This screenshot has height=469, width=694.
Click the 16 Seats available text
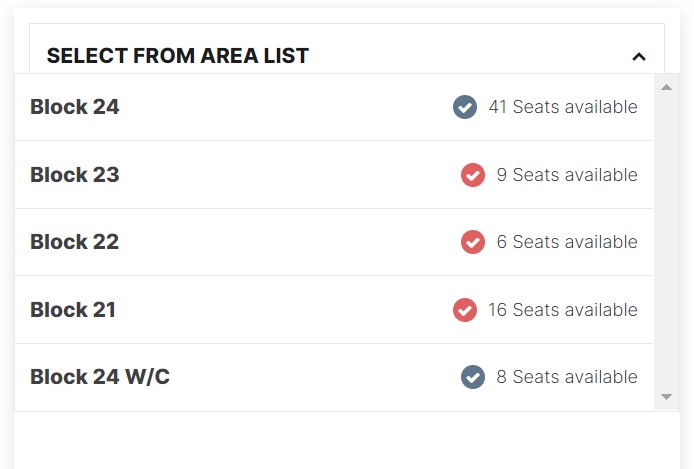click(x=563, y=310)
